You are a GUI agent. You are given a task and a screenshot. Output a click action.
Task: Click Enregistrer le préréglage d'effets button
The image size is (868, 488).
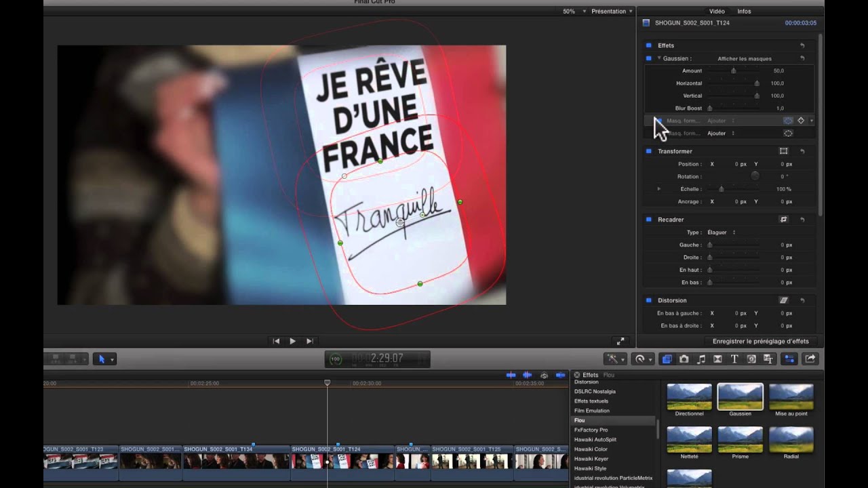click(761, 341)
